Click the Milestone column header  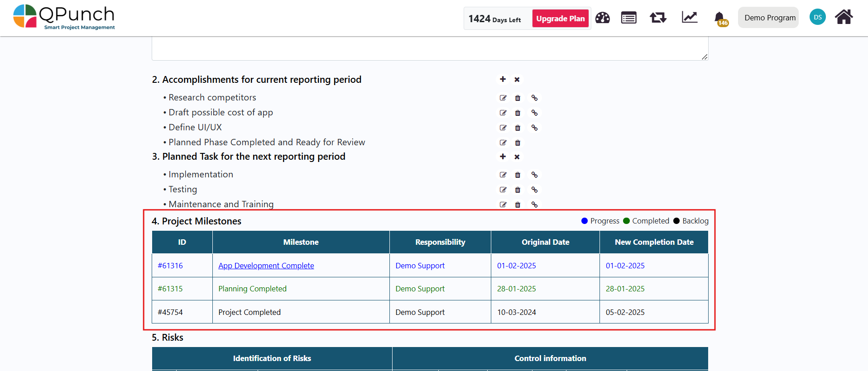tap(301, 242)
